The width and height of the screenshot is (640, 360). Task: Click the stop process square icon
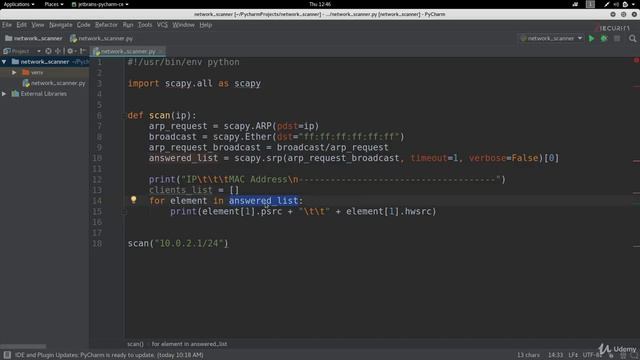(x=617, y=38)
